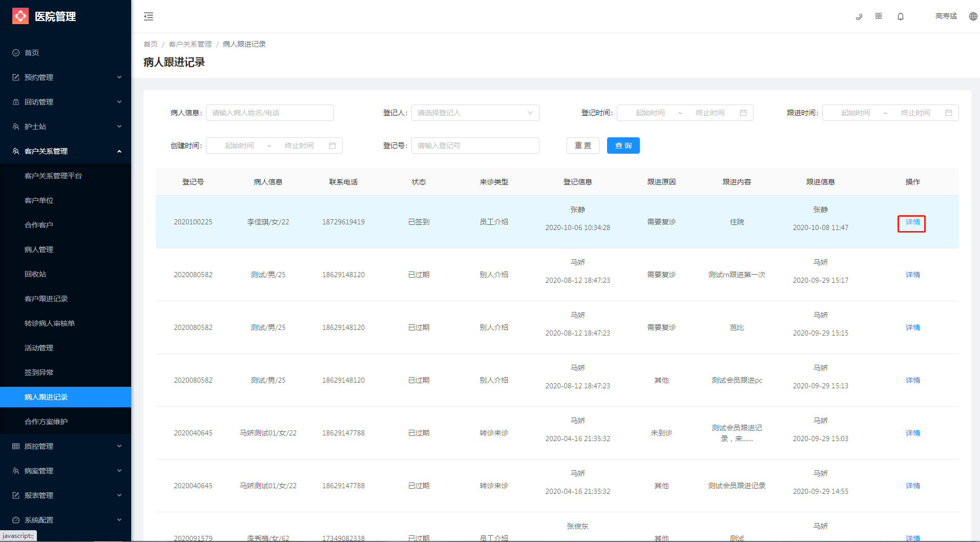Expand the 护士站 menu chevron

(119, 127)
